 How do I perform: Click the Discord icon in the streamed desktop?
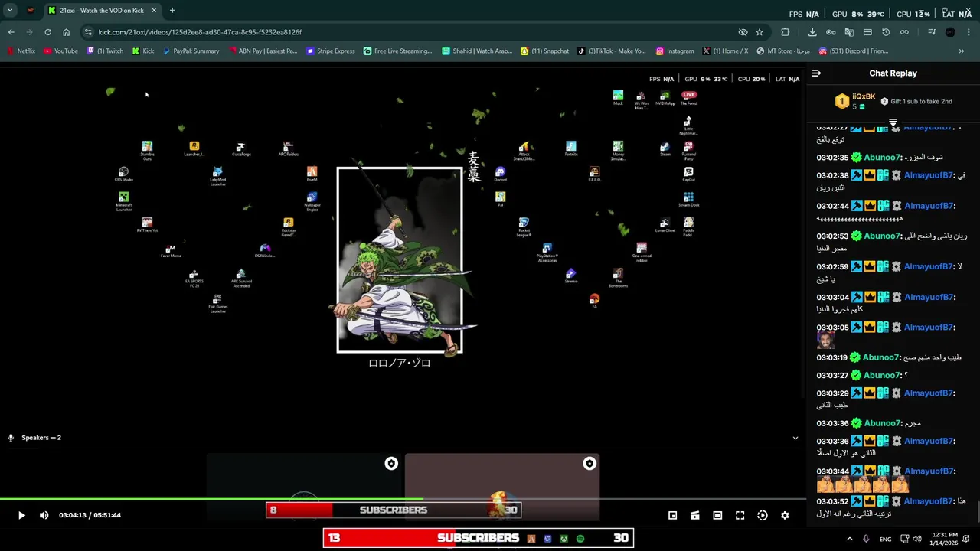coord(500,175)
